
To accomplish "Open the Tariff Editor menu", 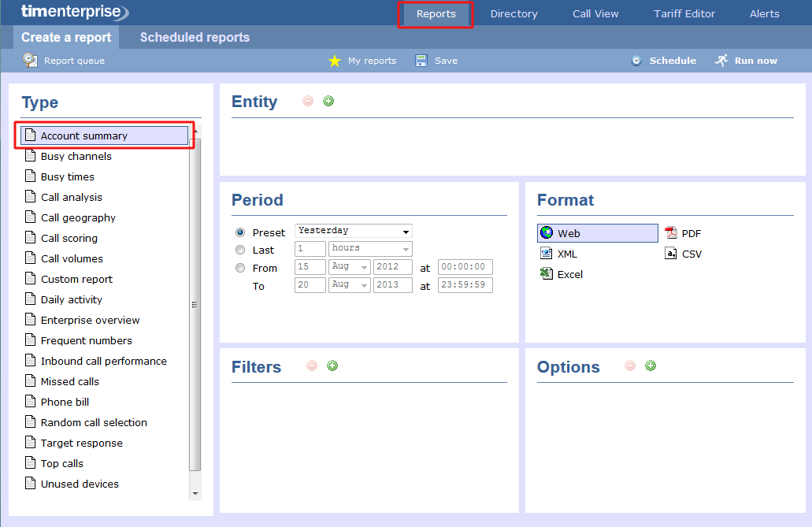I will click(684, 13).
